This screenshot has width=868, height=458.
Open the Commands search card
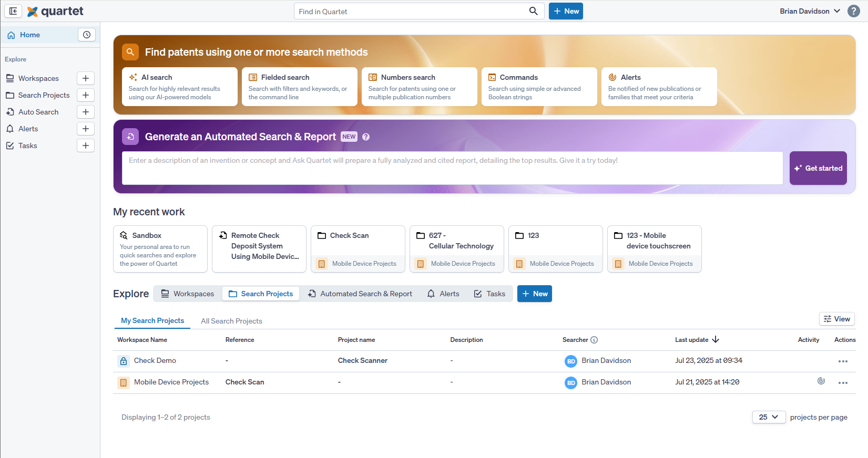pyautogui.click(x=539, y=87)
